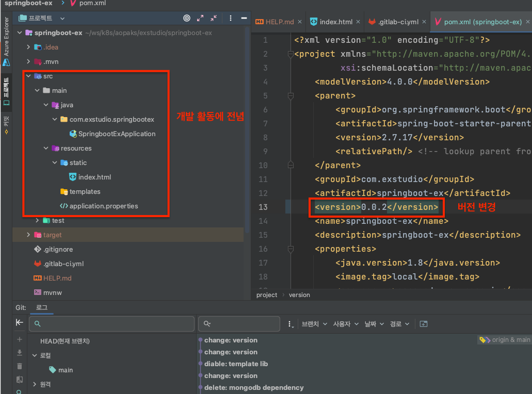Viewport: 532px width, 394px height.
Task: Fold the properties block at line 16
Action: point(291,250)
